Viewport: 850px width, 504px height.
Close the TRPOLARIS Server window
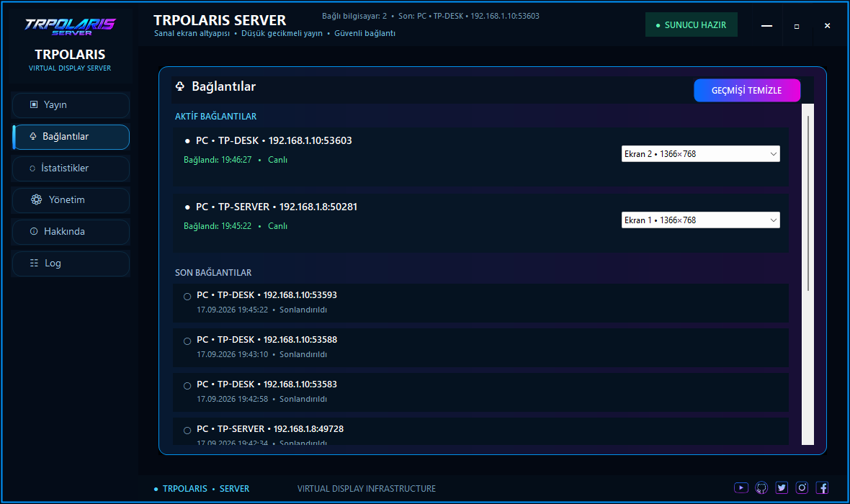point(827,26)
